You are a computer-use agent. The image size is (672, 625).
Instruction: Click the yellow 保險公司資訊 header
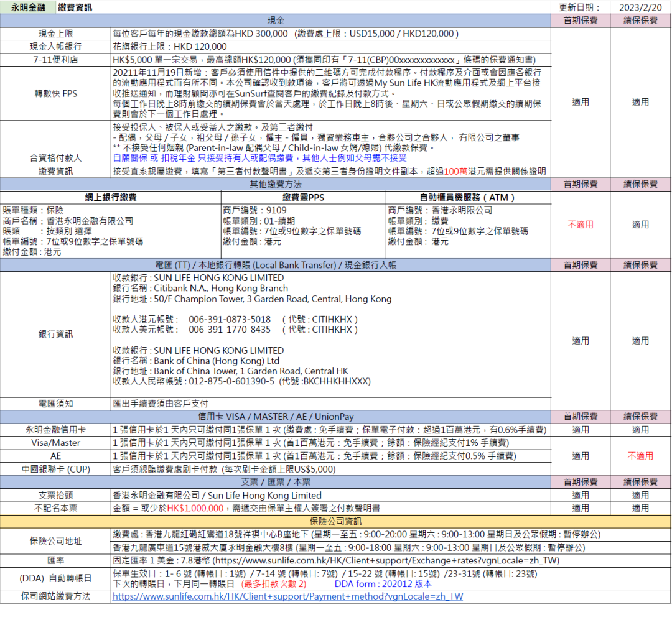tap(335, 521)
